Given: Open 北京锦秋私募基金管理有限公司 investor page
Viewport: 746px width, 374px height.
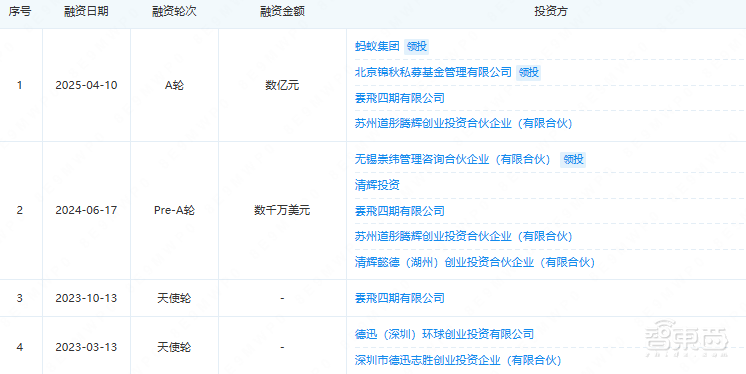Looking at the screenshot, I should (x=433, y=72).
